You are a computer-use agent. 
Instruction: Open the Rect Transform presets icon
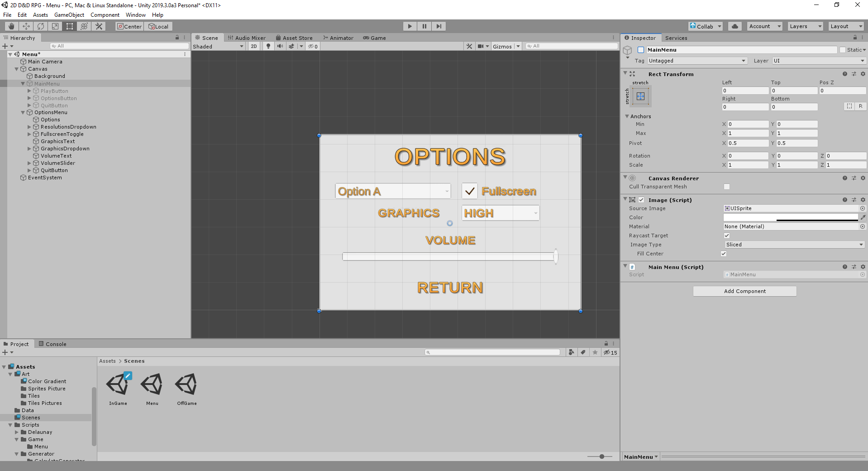pos(854,74)
